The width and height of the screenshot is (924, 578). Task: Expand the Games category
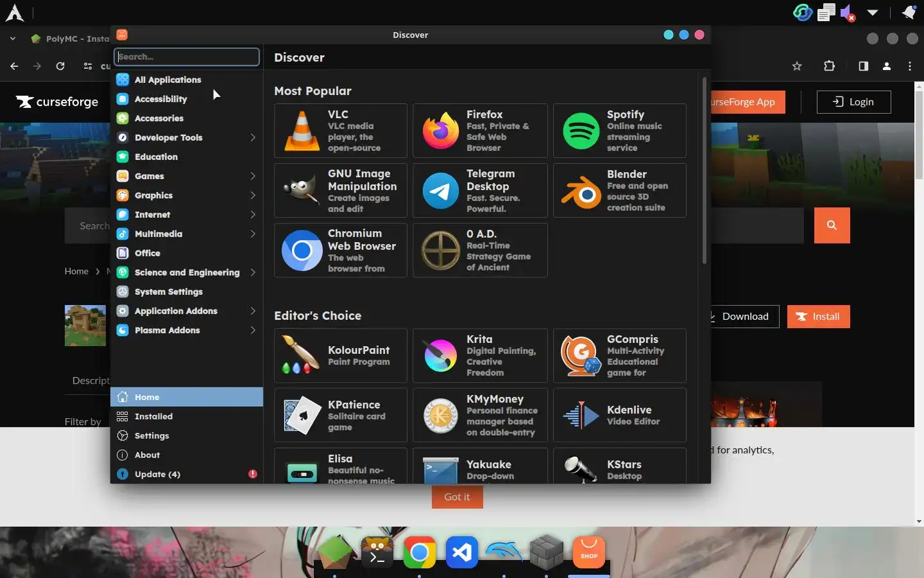(x=253, y=176)
